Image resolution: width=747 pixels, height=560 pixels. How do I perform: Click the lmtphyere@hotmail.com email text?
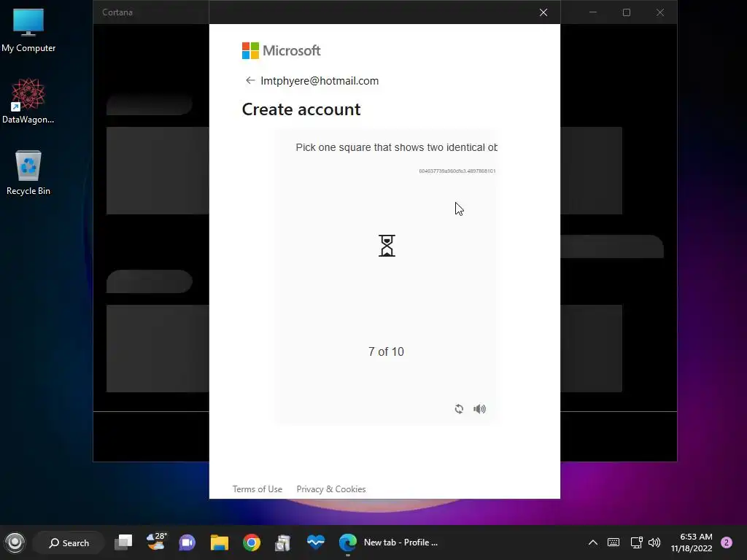coord(320,81)
